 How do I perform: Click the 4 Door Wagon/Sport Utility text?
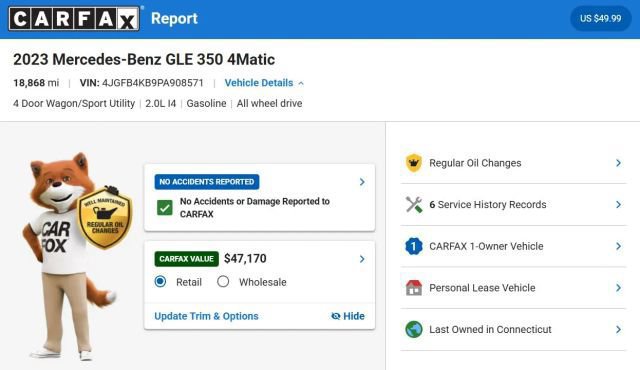tap(74, 104)
